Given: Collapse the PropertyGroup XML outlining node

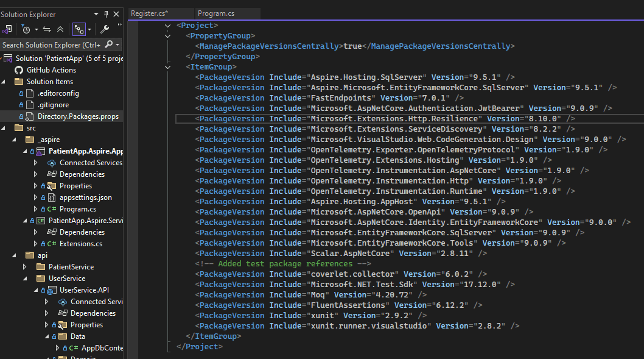Looking at the screenshot, I should (x=168, y=36).
